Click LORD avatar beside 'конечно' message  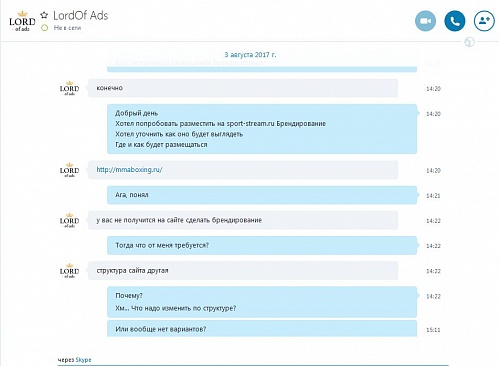point(69,88)
